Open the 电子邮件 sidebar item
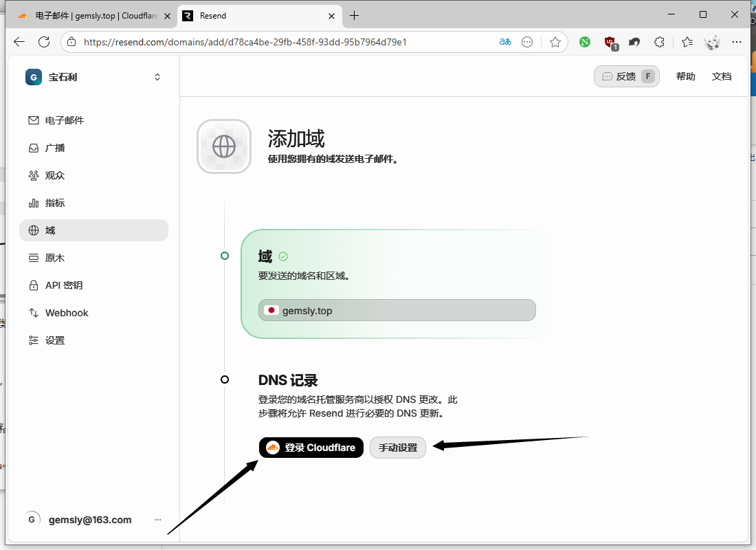Screen dimensions: 756x550 point(65,120)
